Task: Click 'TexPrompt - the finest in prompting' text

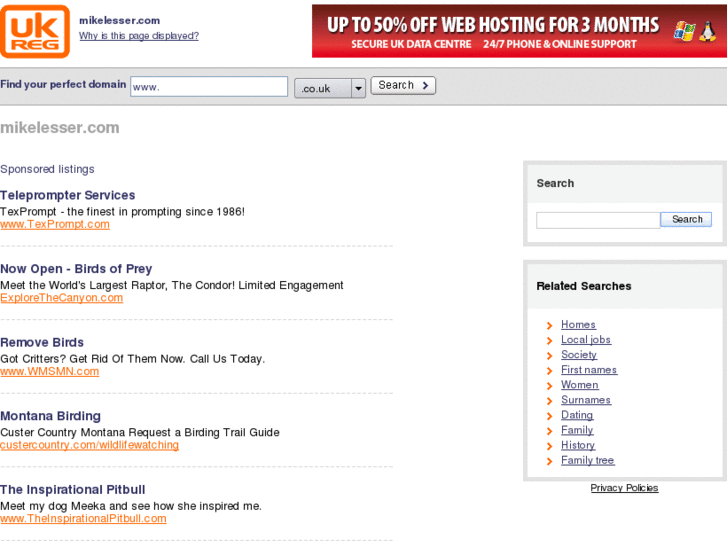Action: click(122, 212)
